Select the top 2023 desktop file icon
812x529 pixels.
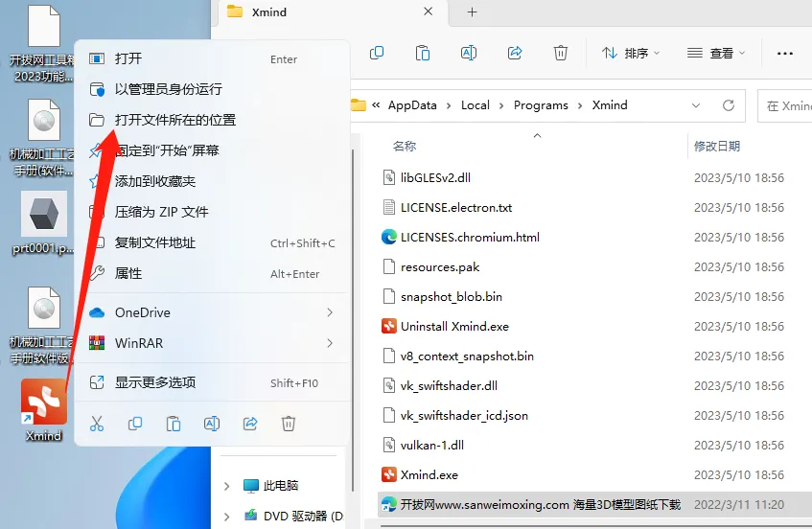coord(44,26)
